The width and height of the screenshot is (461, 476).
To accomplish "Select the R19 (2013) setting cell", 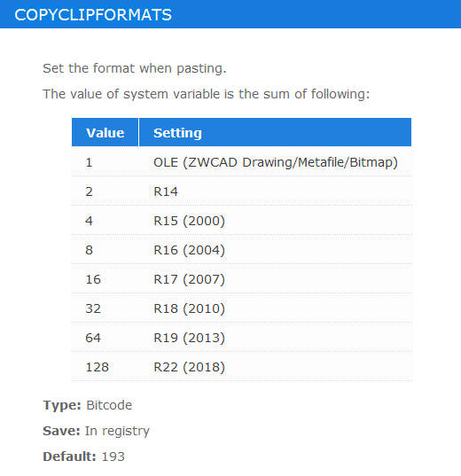I will coord(275,337).
